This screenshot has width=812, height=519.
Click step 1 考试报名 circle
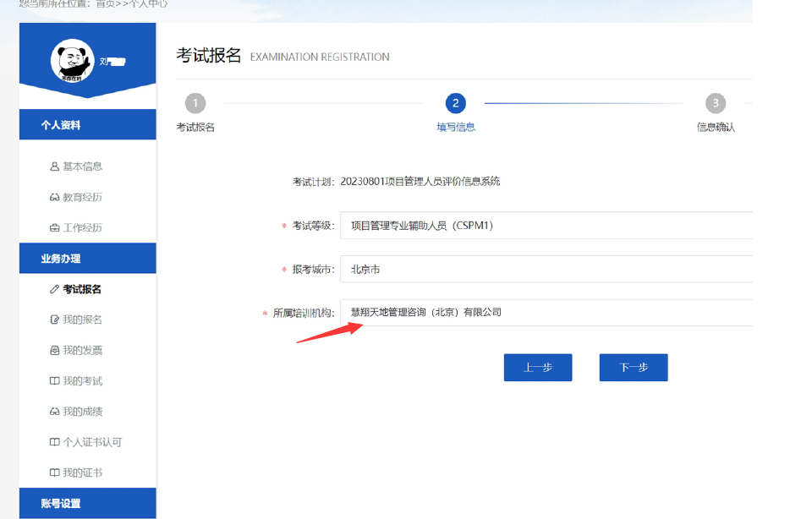195,103
